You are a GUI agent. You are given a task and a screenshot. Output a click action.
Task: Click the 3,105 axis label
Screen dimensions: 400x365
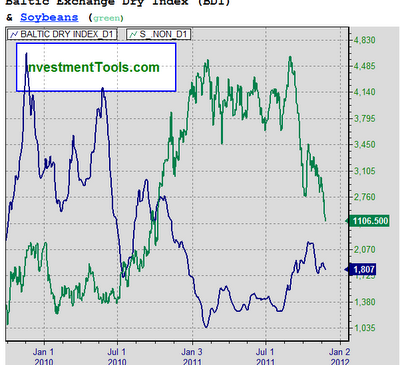tap(365, 171)
